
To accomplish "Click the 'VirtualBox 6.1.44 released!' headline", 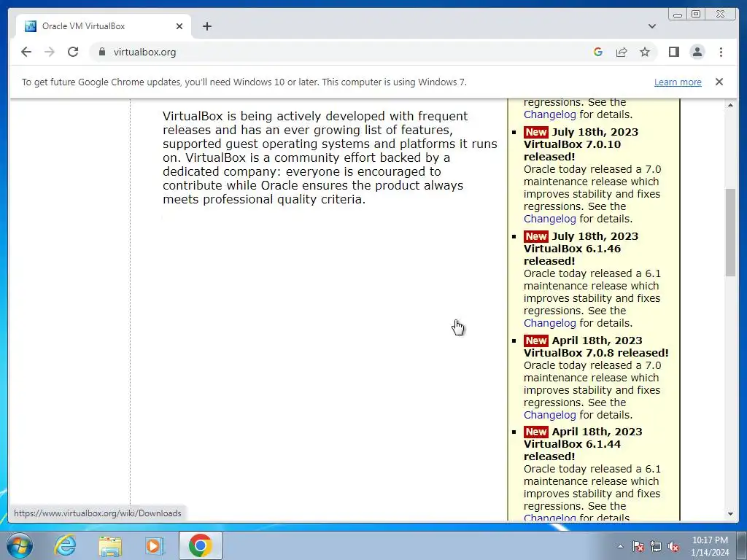I will tap(572, 450).
